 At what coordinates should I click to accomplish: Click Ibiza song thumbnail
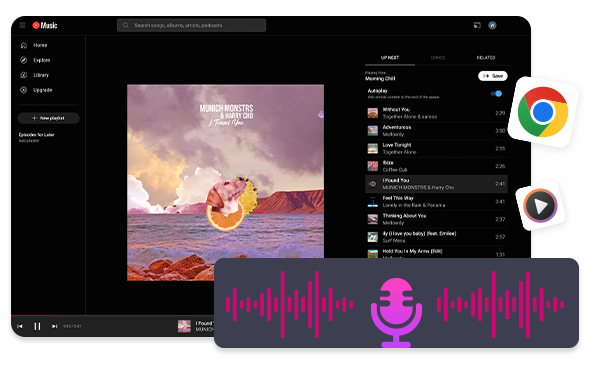point(373,166)
